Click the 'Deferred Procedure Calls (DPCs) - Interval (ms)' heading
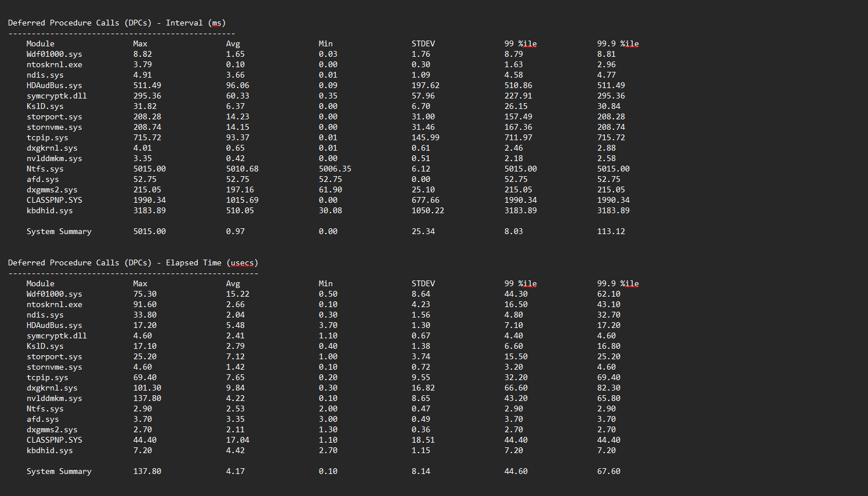868x496 pixels. 117,23
